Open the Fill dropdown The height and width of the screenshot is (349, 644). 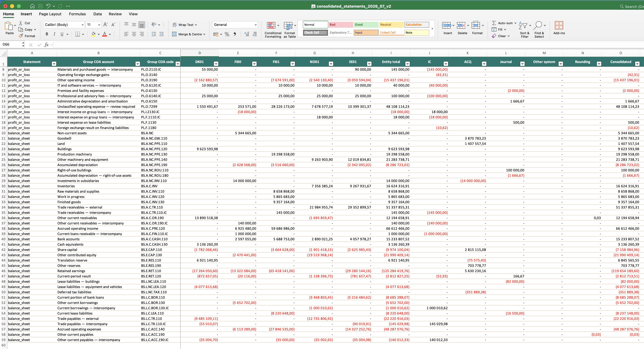click(499, 29)
